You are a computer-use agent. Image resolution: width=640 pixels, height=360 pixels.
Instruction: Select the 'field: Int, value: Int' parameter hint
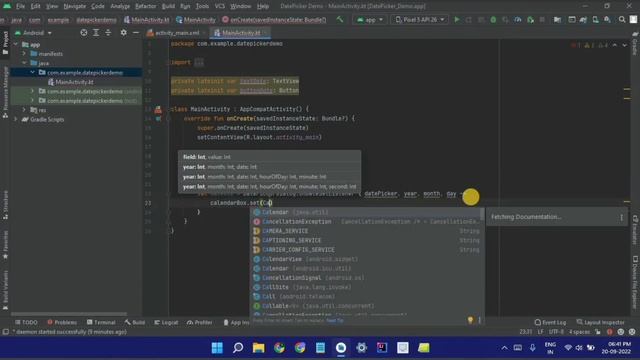[x=269, y=157]
